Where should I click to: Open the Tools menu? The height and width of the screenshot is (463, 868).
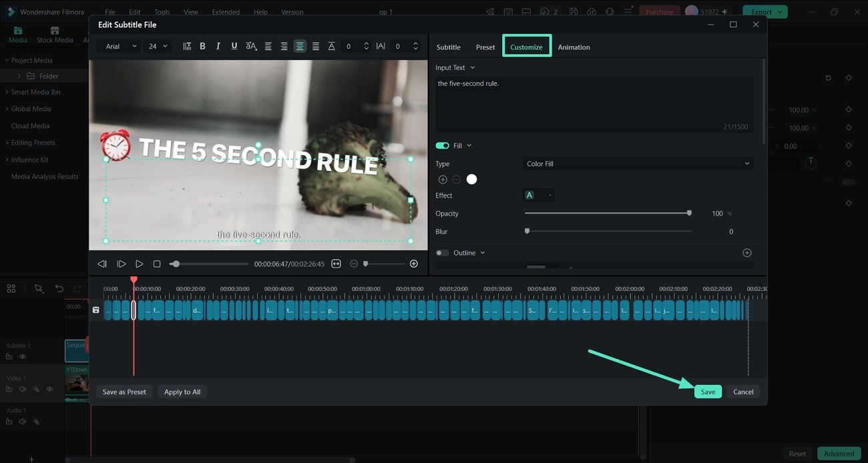162,12
